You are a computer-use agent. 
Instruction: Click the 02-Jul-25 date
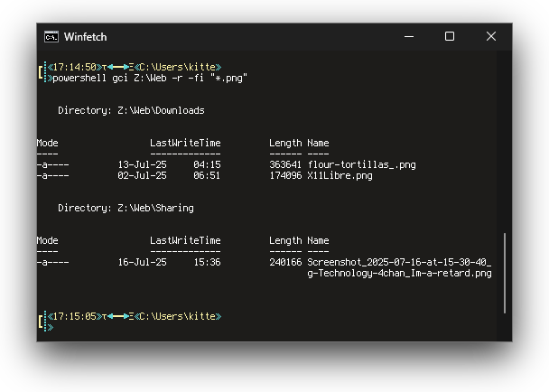click(142, 175)
